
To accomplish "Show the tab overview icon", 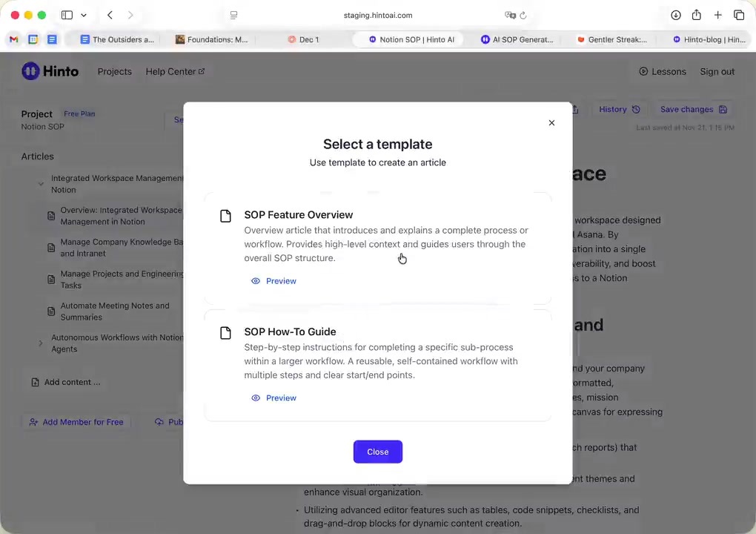I will tap(739, 15).
